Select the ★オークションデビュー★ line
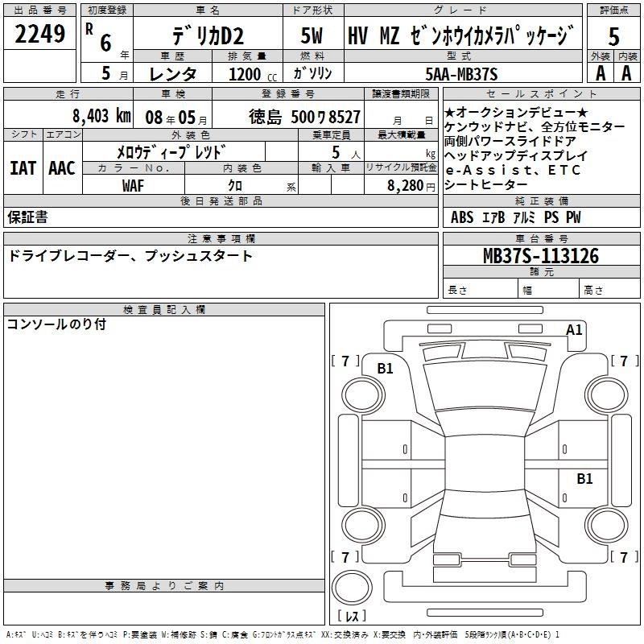 516,112
